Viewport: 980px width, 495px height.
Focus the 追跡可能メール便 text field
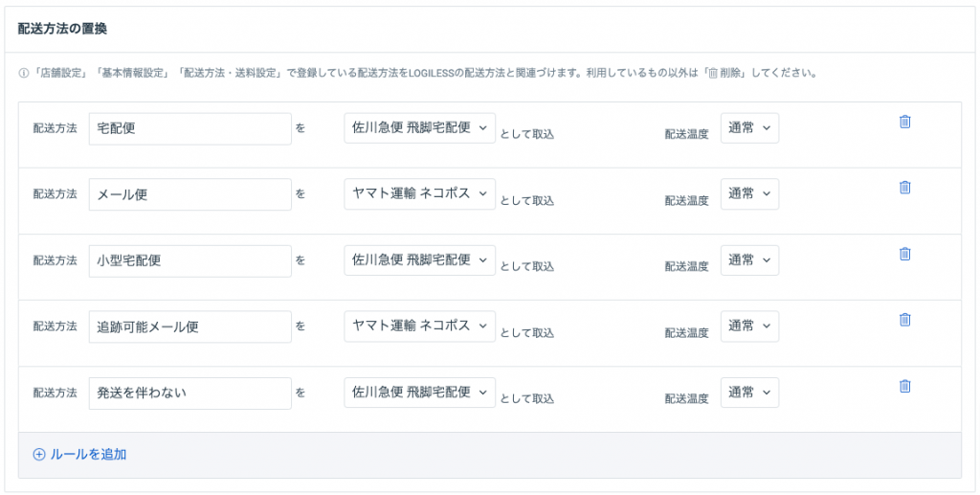click(x=190, y=326)
